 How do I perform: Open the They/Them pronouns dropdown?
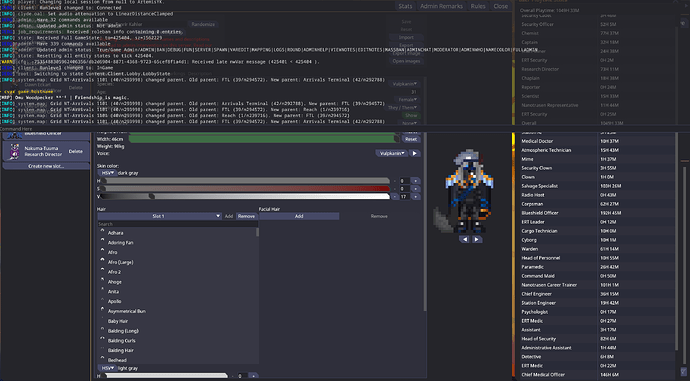coord(403,107)
